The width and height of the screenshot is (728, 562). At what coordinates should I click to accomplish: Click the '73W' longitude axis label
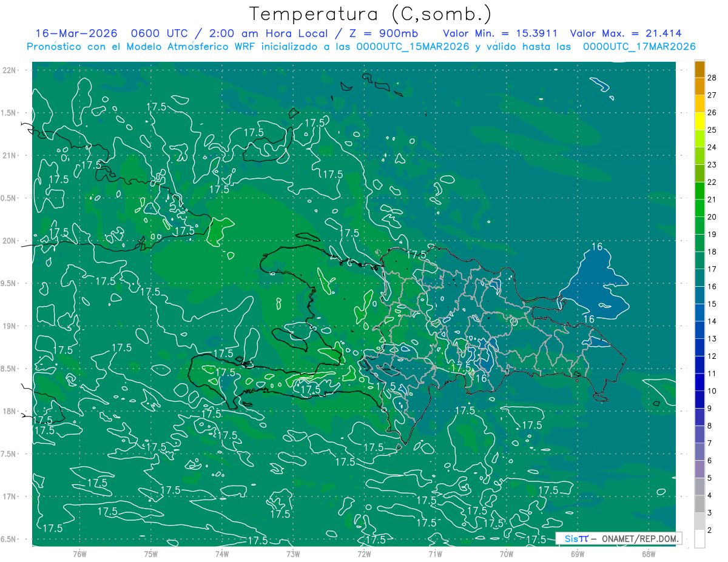(x=293, y=554)
